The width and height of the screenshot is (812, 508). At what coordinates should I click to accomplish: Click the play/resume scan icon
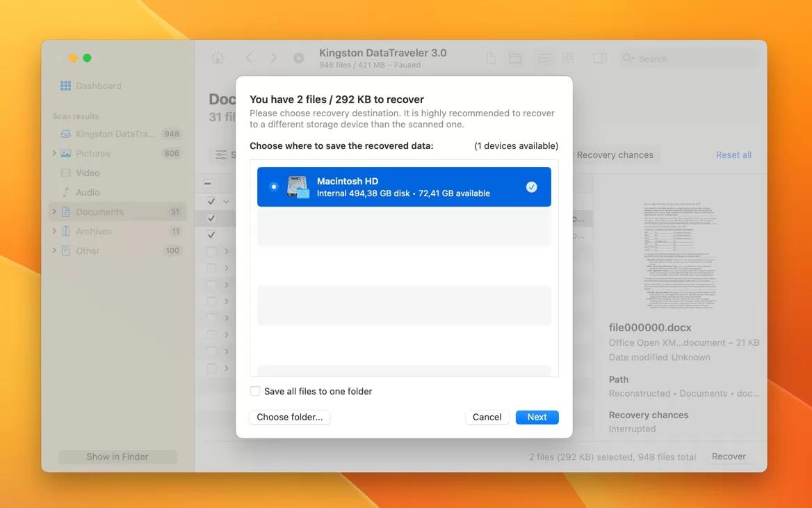click(x=299, y=58)
